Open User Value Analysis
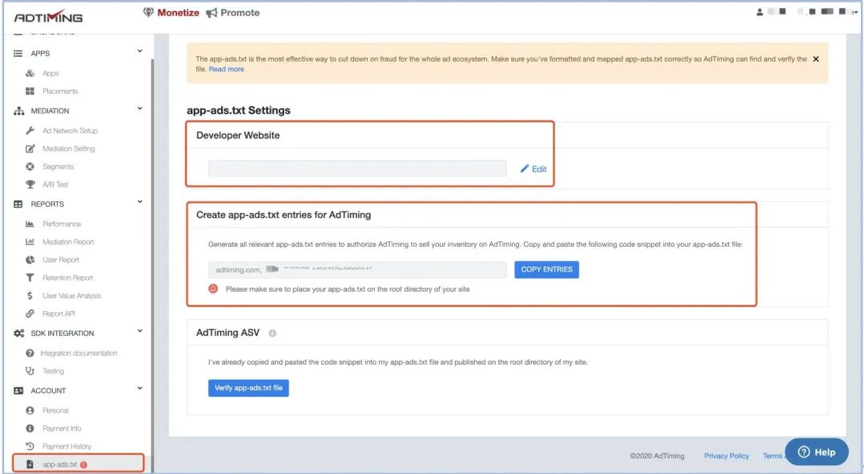The image size is (864, 474). click(72, 296)
